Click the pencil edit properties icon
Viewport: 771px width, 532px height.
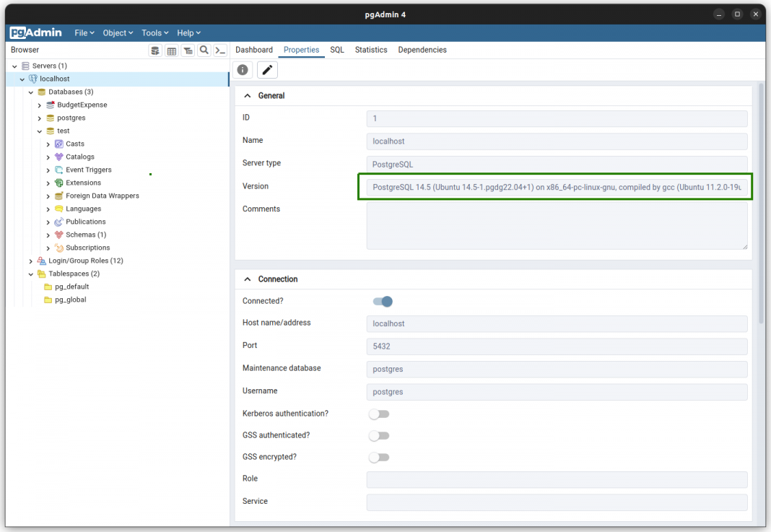pyautogui.click(x=267, y=70)
